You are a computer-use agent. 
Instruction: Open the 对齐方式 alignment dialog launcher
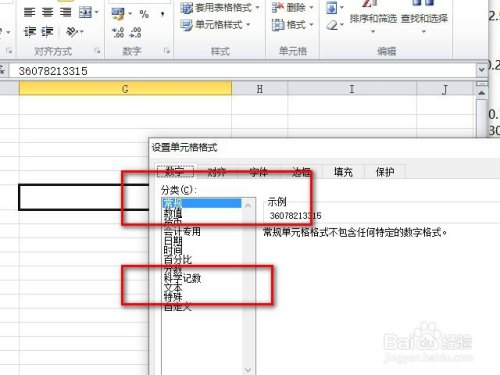click(97, 51)
